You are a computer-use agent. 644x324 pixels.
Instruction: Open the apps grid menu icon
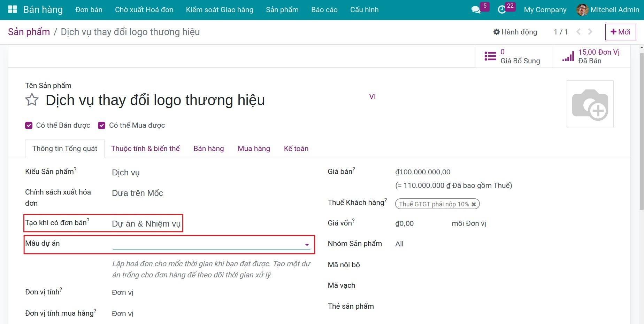click(12, 9)
